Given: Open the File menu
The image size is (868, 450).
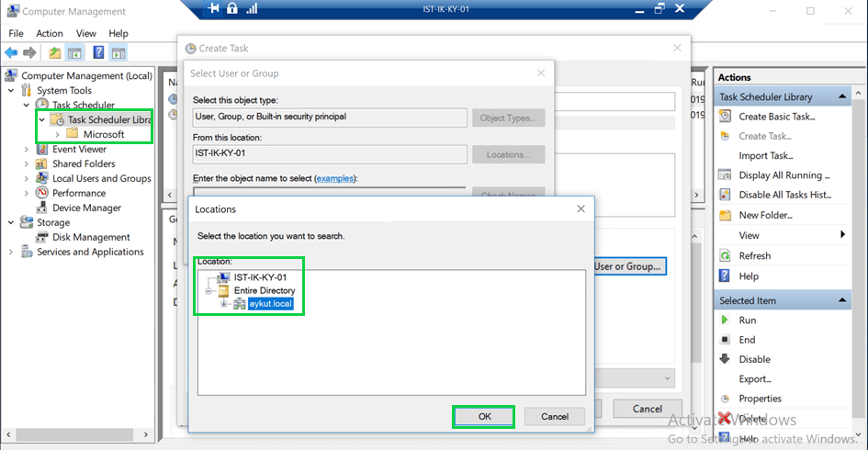Looking at the screenshot, I should point(16,33).
